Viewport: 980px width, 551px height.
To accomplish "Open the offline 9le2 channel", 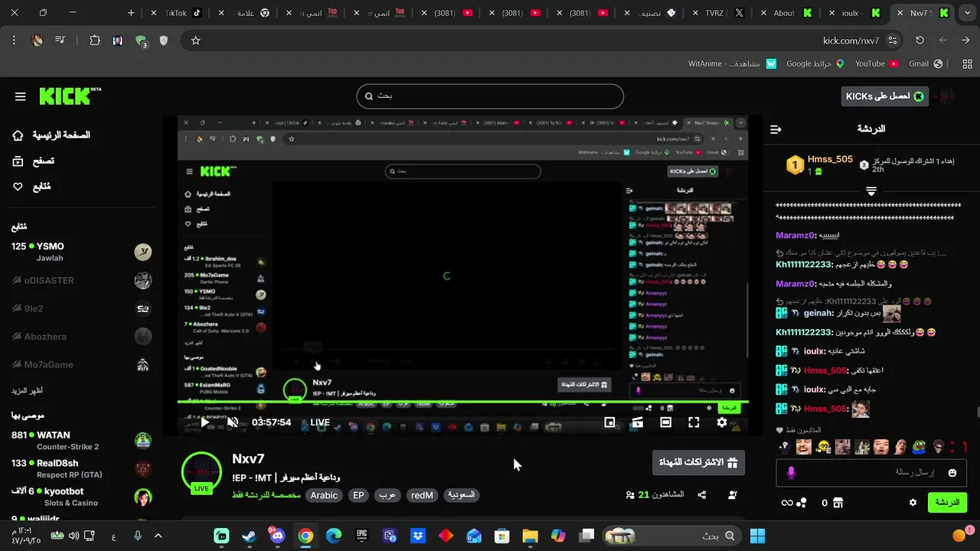I will tap(81, 308).
